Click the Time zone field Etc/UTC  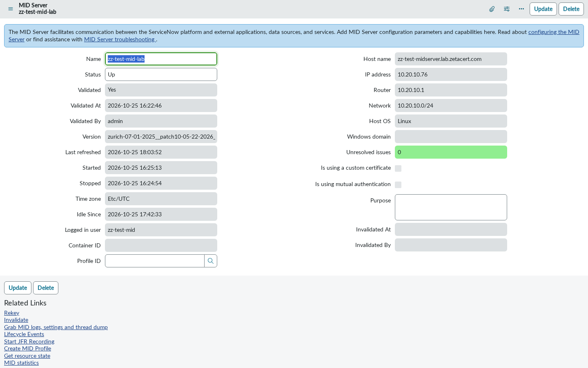[x=161, y=199]
